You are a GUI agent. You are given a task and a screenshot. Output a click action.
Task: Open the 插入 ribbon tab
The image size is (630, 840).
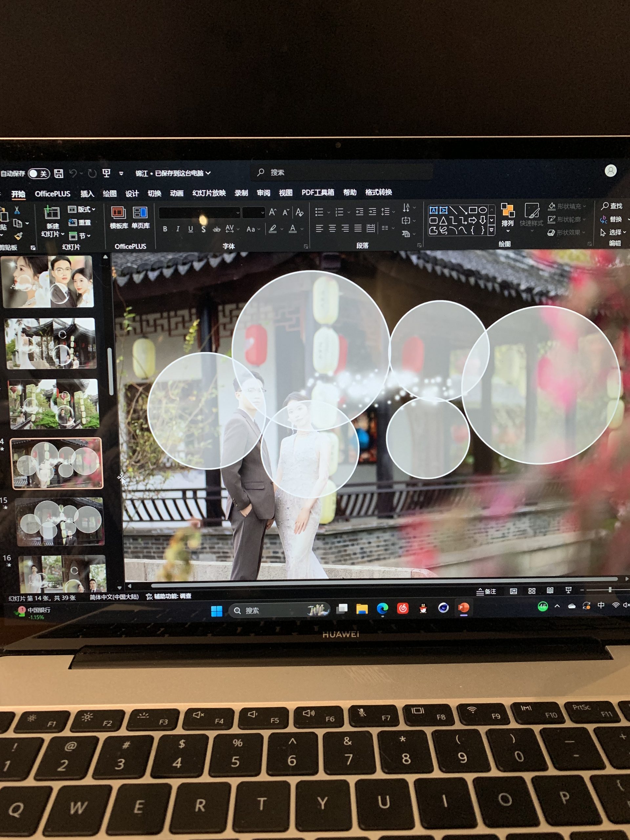coord(87,194)
